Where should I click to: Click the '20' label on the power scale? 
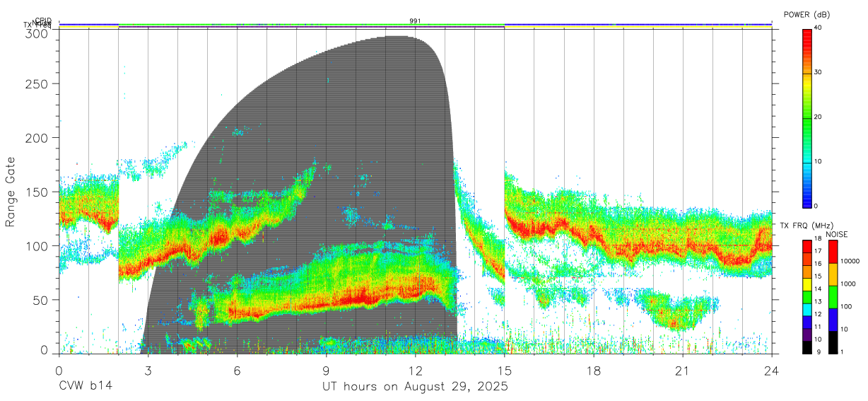(x=819, y=117)
